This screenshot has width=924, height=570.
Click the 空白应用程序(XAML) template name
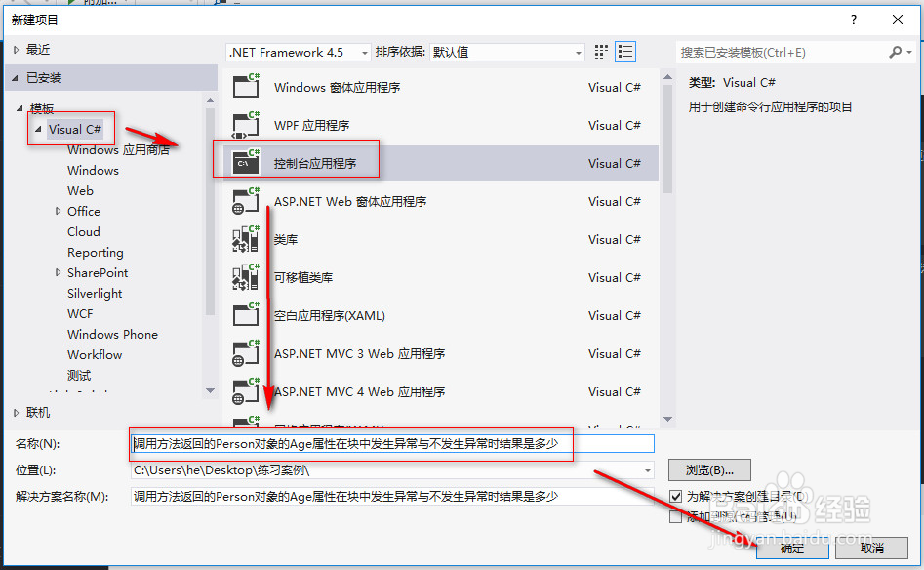[330, 315]
